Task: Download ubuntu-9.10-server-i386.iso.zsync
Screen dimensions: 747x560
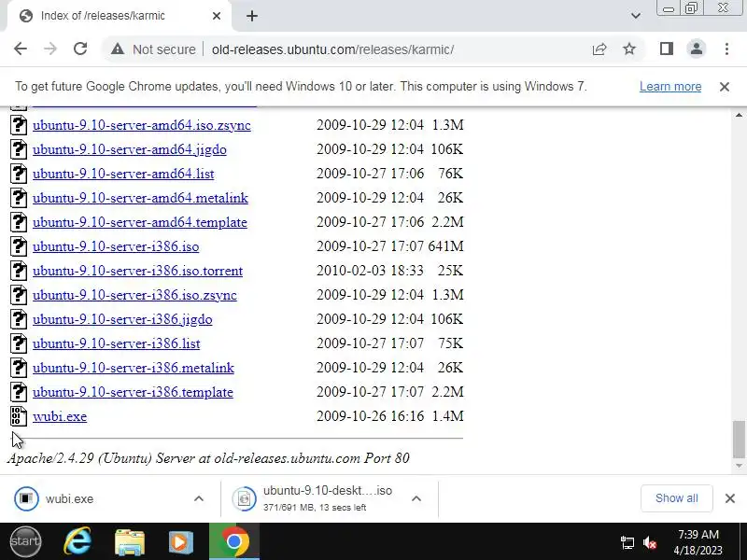Action: 134,295
